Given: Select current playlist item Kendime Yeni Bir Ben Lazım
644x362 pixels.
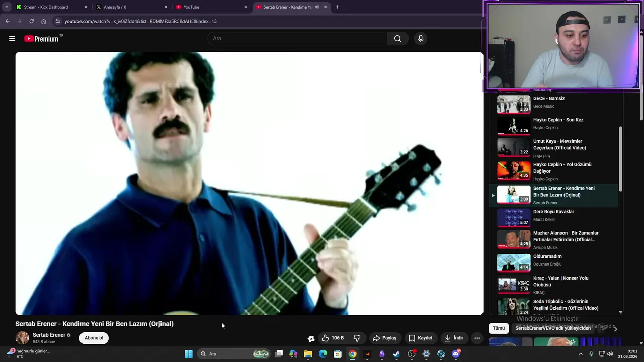Looking at the screenshot, I should tap(553, 195).
